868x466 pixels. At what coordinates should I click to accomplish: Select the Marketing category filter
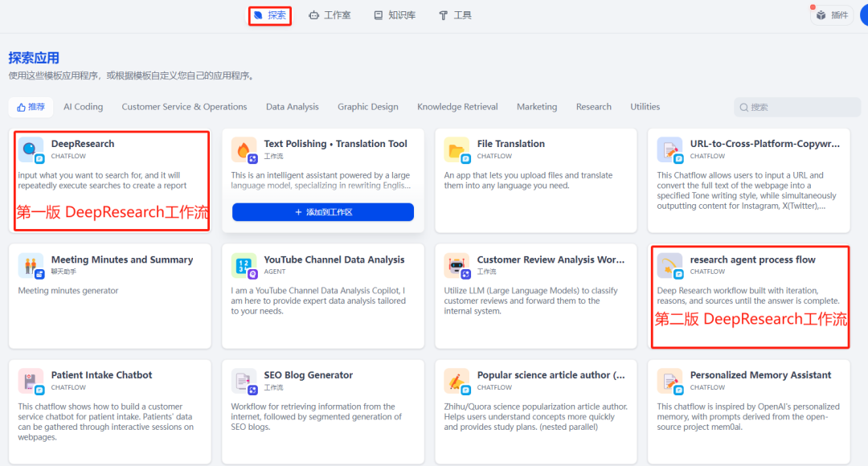click(x=537, y=106)
